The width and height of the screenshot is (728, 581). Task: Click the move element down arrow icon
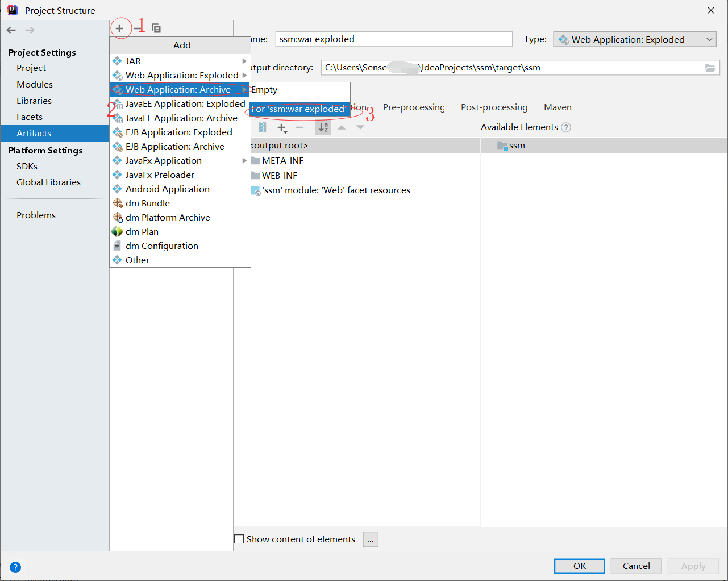coord(360,127)
